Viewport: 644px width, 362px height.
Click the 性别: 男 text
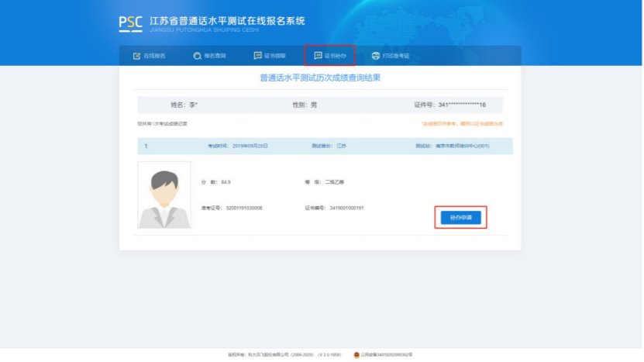tap(305, 105)
